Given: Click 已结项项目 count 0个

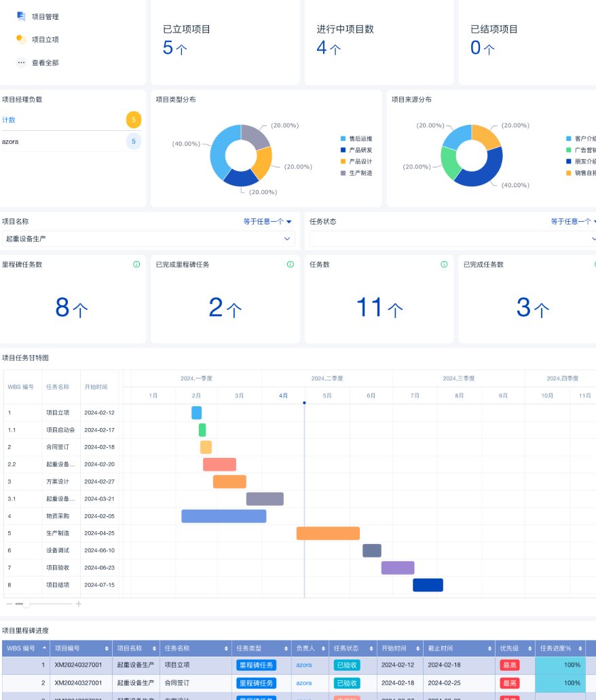Looking at the screenshot, I should [x=483, y=47].
